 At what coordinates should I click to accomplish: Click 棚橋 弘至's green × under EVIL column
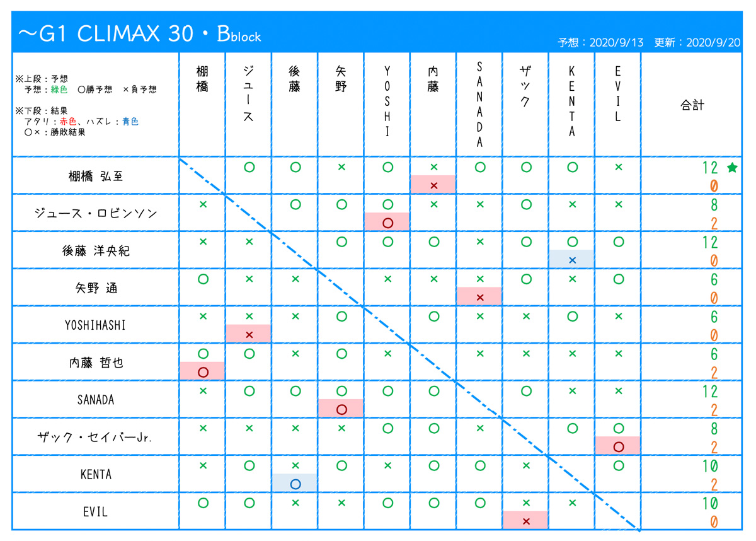618,167
